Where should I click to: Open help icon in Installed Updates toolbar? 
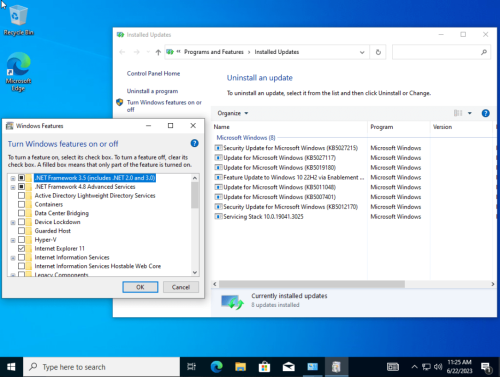pos(485,113)
